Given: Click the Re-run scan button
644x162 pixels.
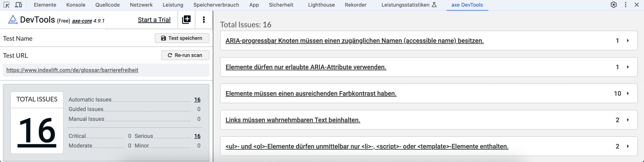Looking at the screenshot, I should tap(185, 55).
